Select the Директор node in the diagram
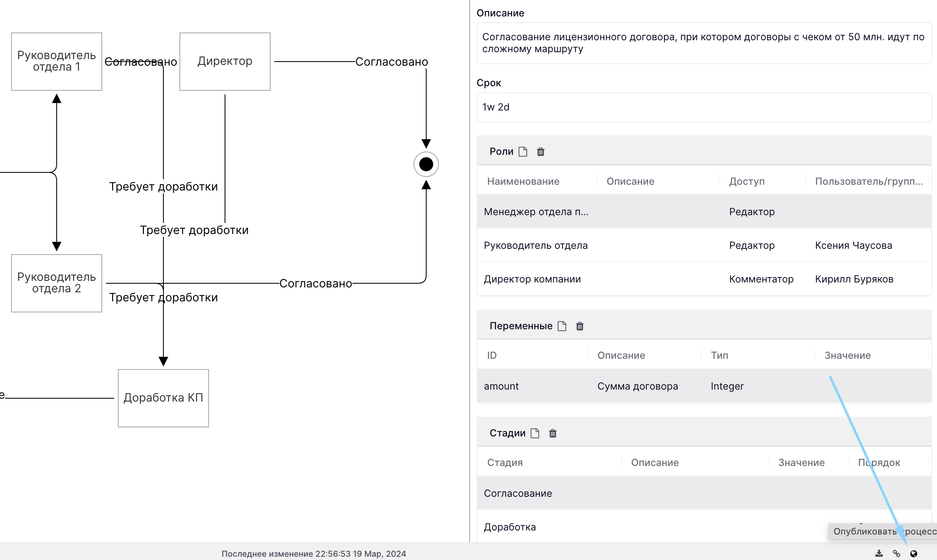Viewport: 937px width, 560px height. pyautogui.click(x=225, y=62)
